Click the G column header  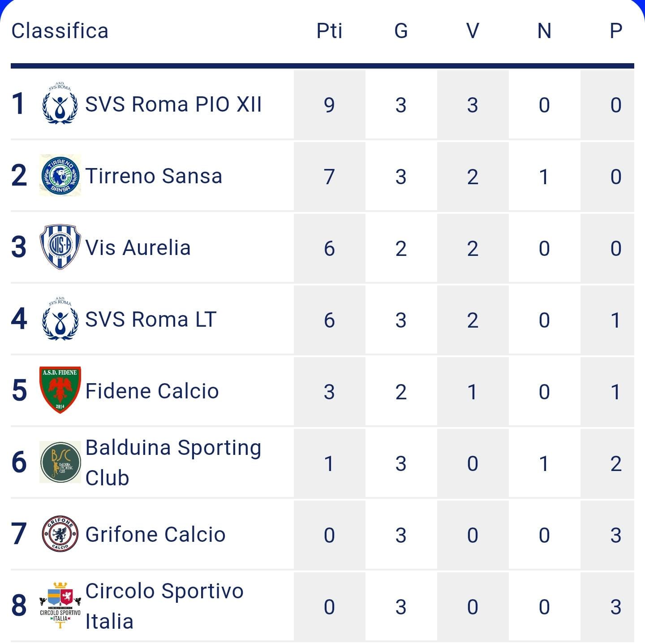coord(401,31)
